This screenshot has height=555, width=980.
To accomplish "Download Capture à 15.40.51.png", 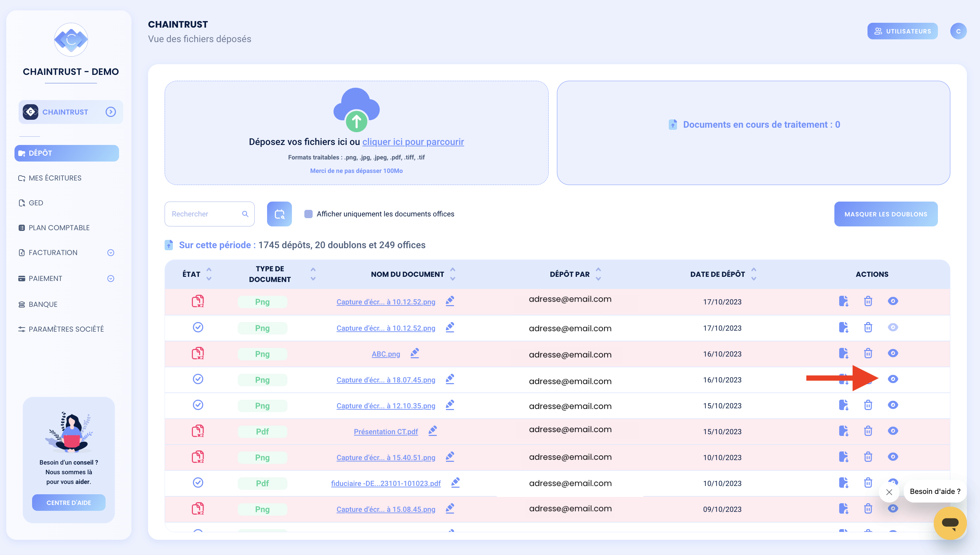I will [x=843, y=457].
